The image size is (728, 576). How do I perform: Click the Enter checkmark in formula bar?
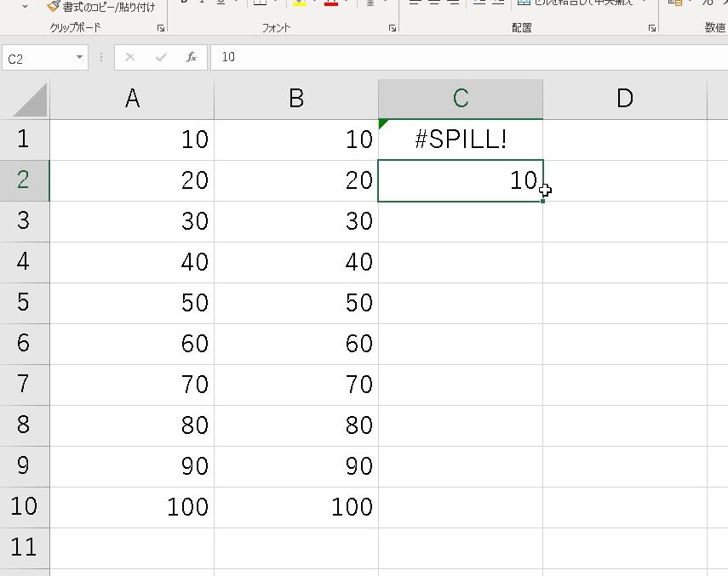[161, 57]
